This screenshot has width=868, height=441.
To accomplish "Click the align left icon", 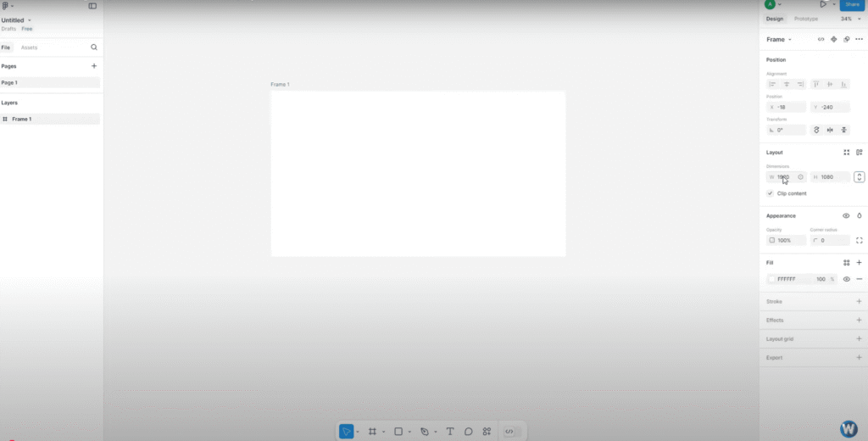I will 772,84.
